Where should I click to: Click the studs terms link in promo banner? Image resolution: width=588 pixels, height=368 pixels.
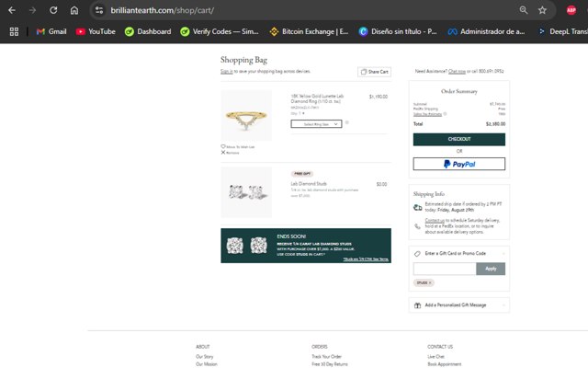366,259
